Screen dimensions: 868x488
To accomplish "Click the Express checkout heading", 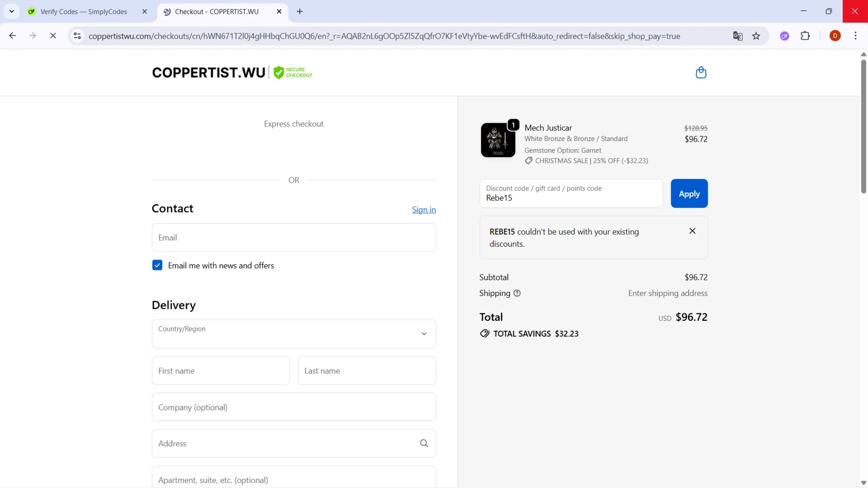I will pos(294,124).
